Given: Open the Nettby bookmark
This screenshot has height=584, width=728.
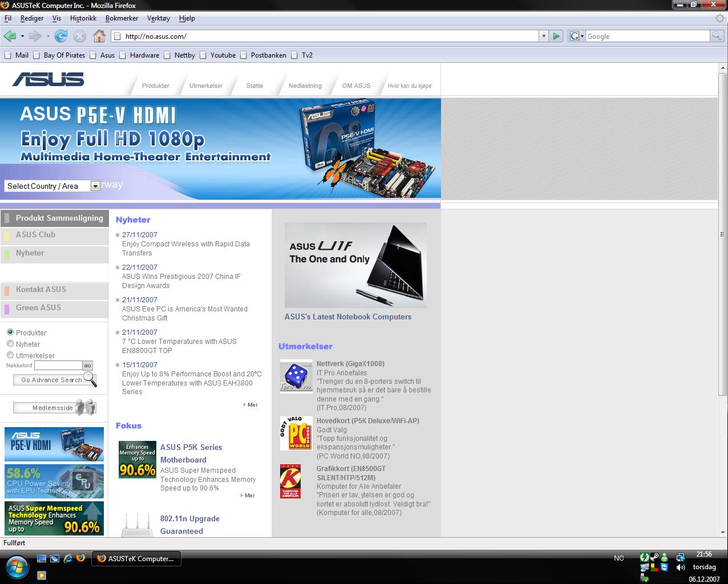Looking at the screenshot, I should pos(180,55).
